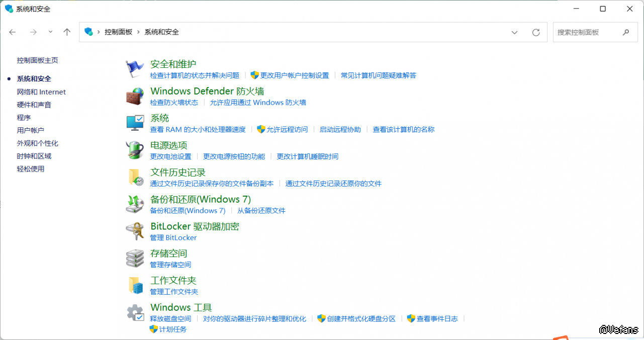This screenshot has height=340, width=644.
Task: Click 管理工作文件夹 link
Action: pos(174,292)
